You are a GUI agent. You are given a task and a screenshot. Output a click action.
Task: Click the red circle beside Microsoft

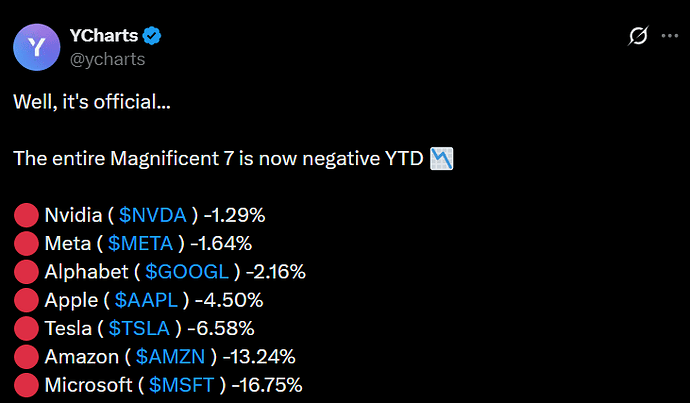(26, 385)
